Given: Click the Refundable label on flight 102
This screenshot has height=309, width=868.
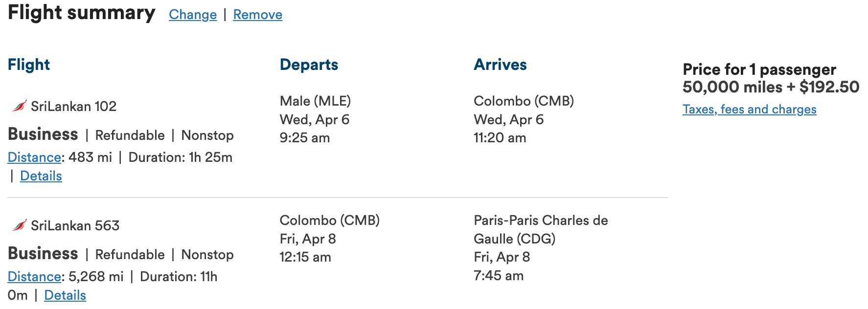Looking at the screenshot, I should tap(130, 135).
